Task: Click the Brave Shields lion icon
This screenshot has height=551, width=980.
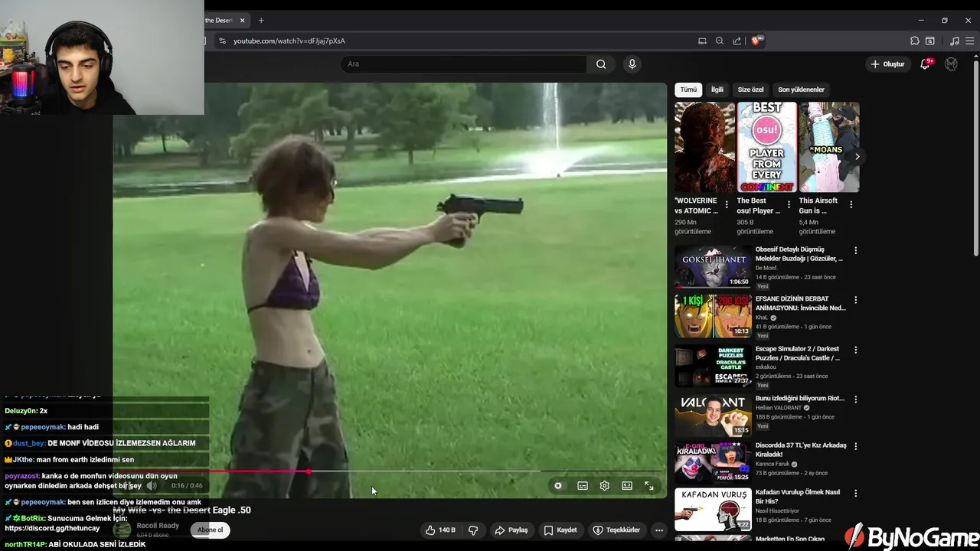Action: (756, 41)
